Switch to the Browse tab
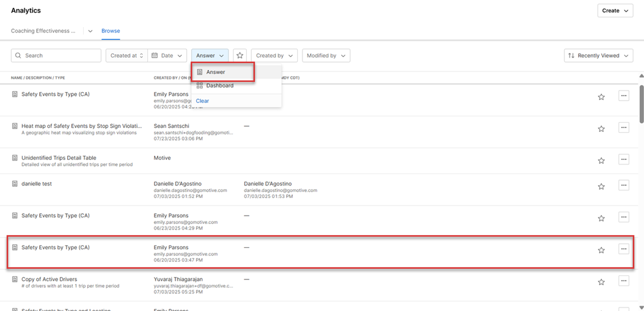Screen dimensions: 644x311 (x=110, y=30)
